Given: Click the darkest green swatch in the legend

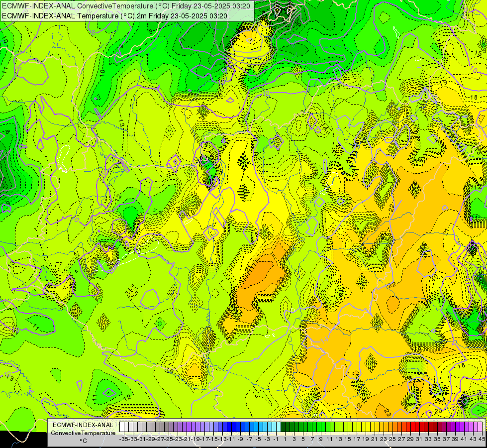Looking at the screenshot, I should coord(283,427).
